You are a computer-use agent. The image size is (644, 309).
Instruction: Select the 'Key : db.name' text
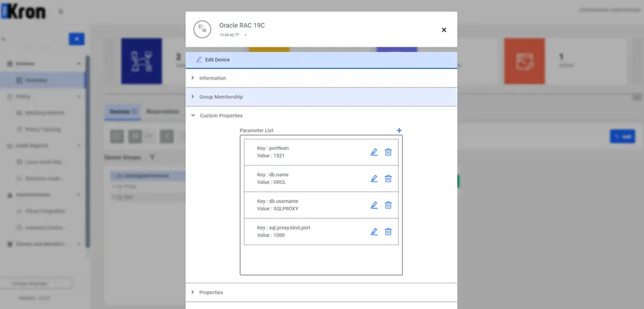273,175
